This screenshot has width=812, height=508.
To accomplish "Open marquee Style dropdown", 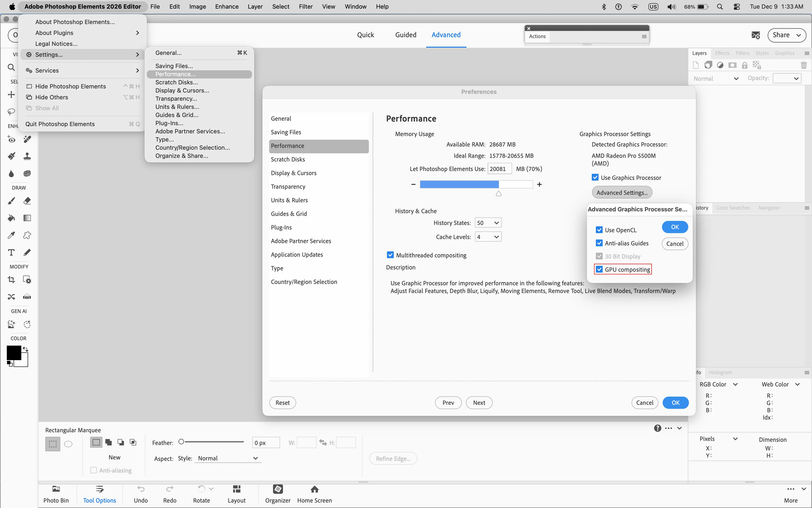I will [227, 458].
